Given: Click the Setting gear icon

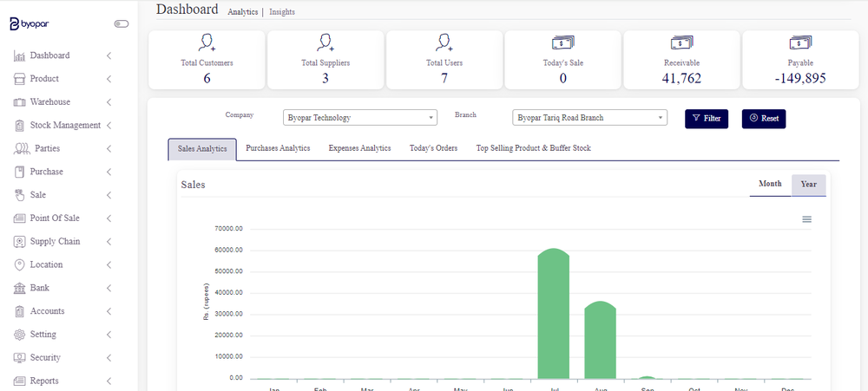Looking at the screenshot, I should pyautogui.click(x=20, y=335).
